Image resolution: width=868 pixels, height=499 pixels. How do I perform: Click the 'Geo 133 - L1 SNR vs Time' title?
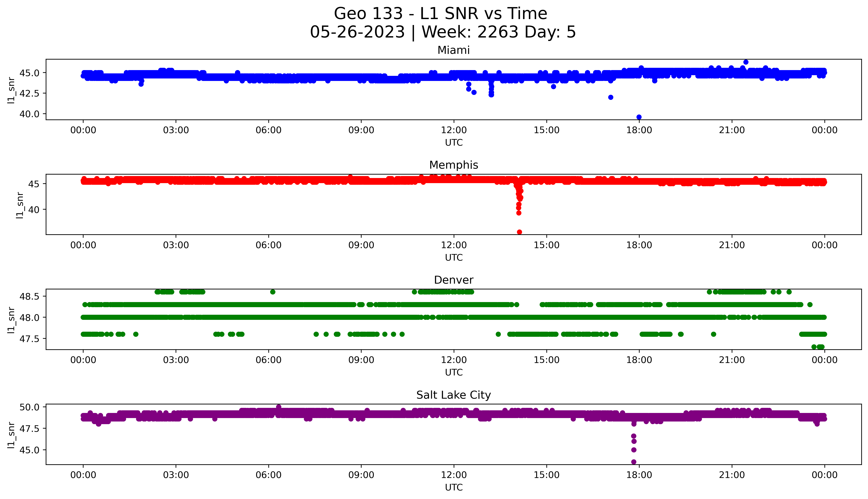coord(440,14)
